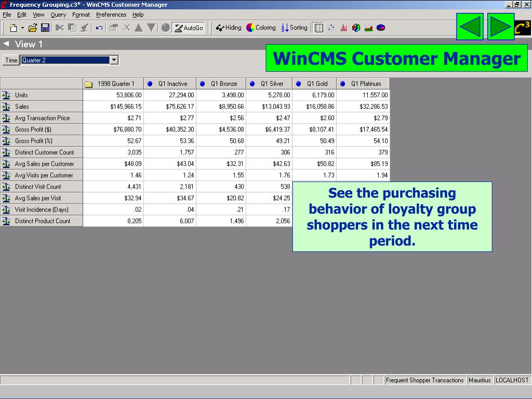Click the scale icon beside Sales
The image size is (532, 399).
coord(6,107)
